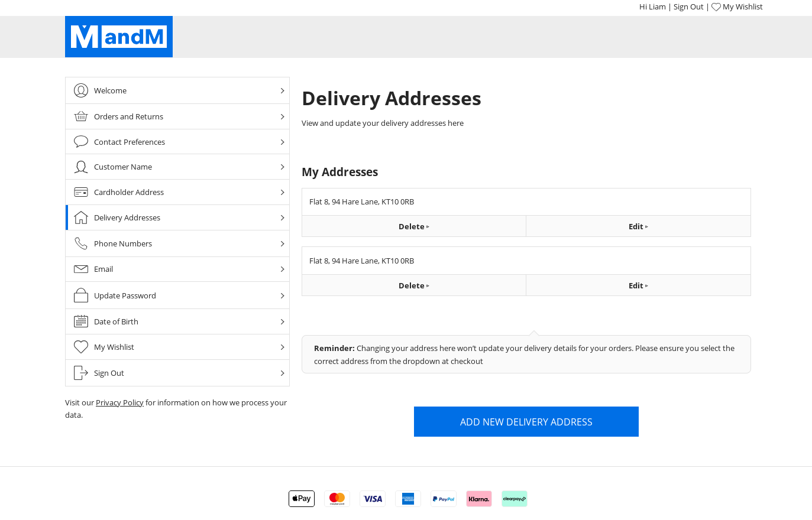Click the MandM logo
The image size is (812, 520).
point(119,37)
